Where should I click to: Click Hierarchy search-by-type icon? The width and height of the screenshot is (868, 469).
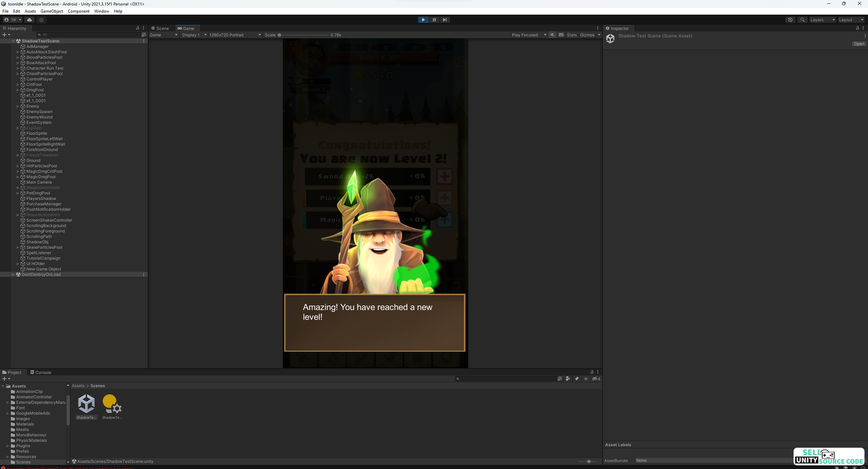[144, 35]
